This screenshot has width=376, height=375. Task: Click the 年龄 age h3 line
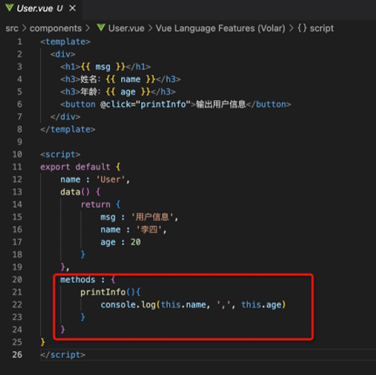click(x=118, y=92)
